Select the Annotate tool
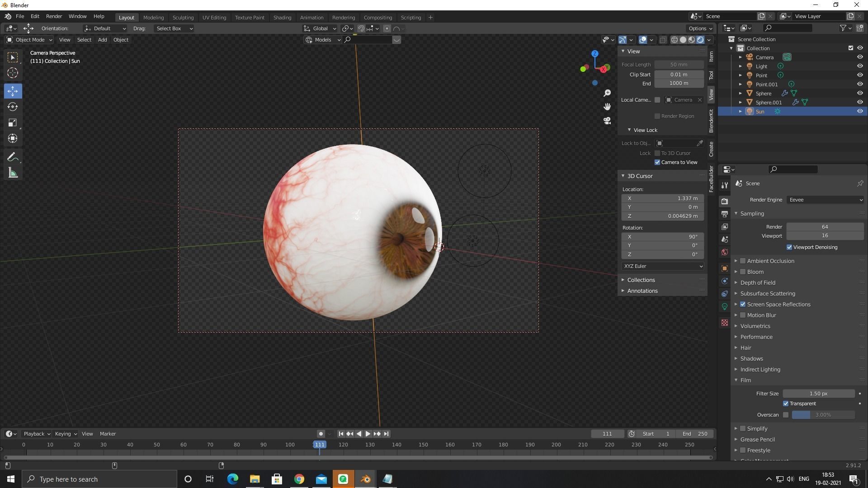The width and height of the screenshot is (868, 488). (x=13, y=156)
